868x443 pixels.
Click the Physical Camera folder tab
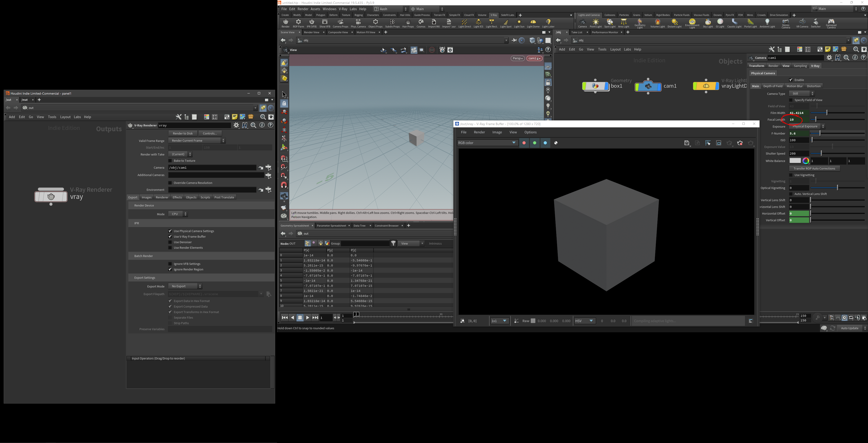pos(763,73)
